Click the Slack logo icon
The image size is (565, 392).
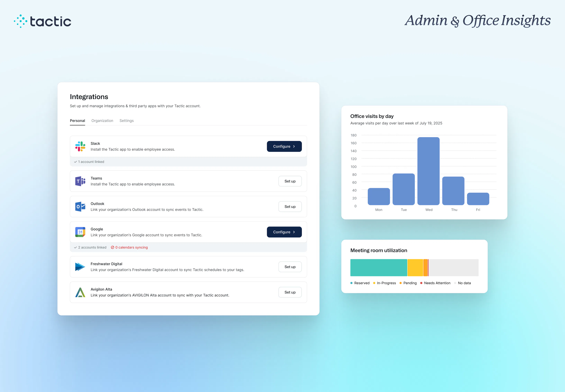(80, 146)
